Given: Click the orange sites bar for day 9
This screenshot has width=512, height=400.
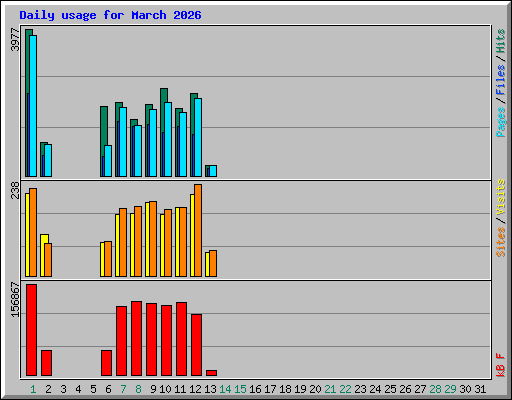Looking at the screenshot, I should (x=153, y=239).
